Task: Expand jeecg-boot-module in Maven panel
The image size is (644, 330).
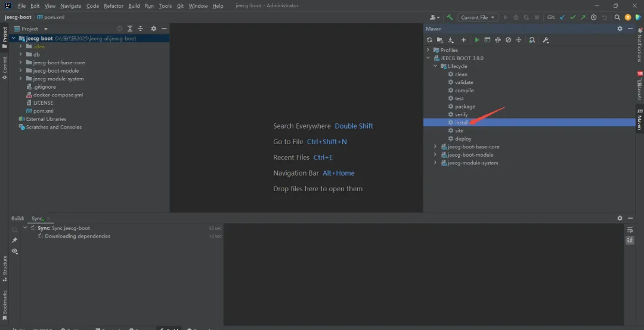Action: coord(435,155)
